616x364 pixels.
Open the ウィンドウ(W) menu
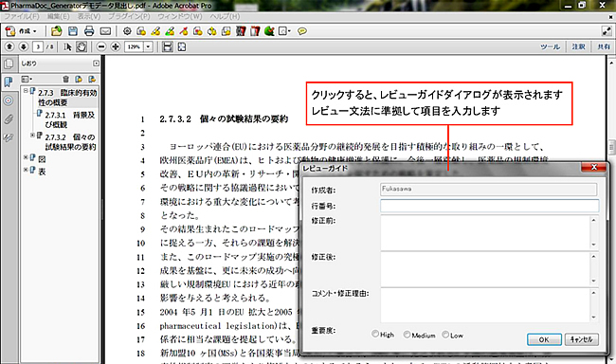[180, 16]
